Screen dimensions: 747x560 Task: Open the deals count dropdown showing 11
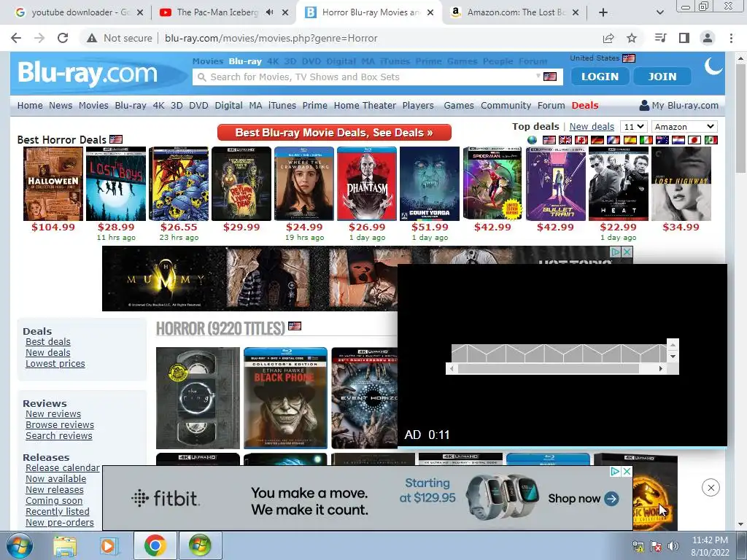[x=634, y=127]
